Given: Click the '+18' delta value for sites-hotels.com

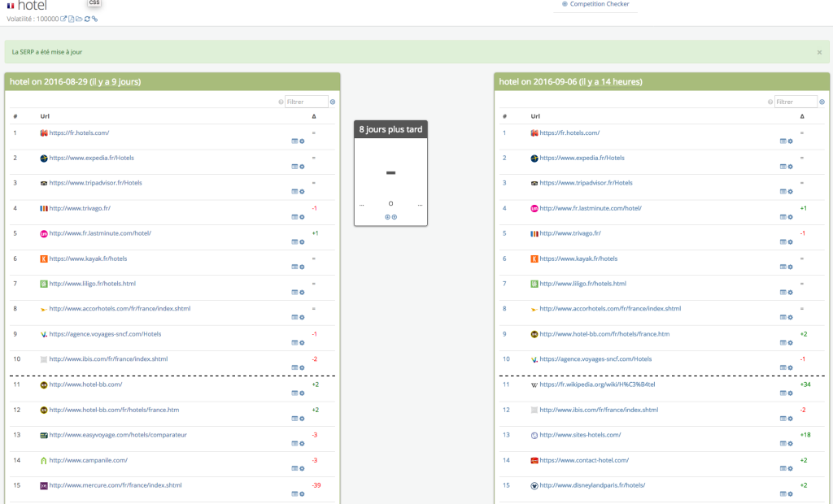Looking at the screenshot, I should point(805,435).
